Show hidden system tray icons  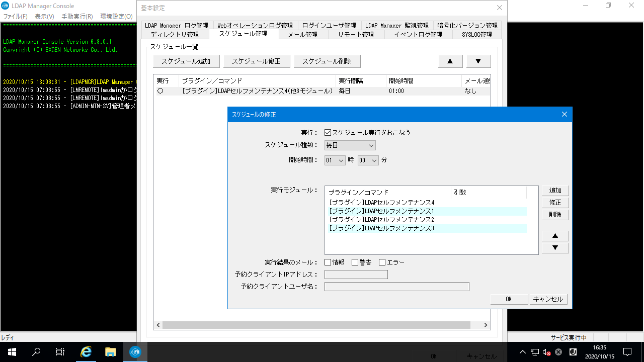pyautogui.click(x=523, y=352)
